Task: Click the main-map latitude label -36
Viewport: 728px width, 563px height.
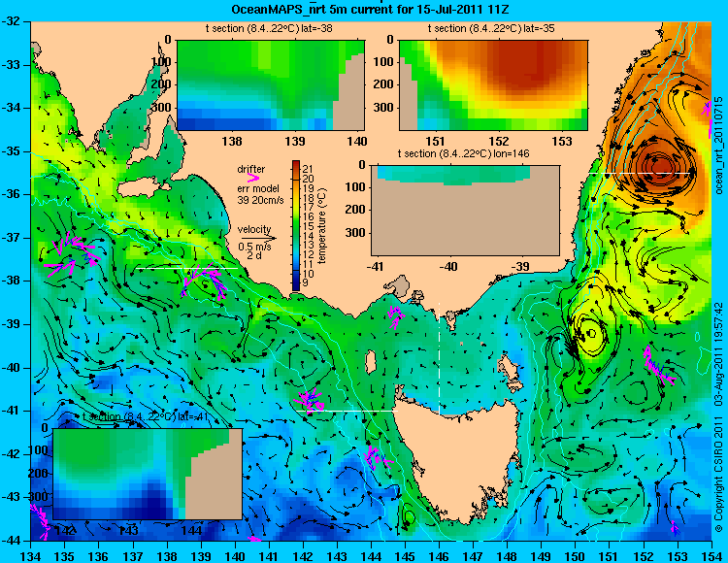Action: 13,194
